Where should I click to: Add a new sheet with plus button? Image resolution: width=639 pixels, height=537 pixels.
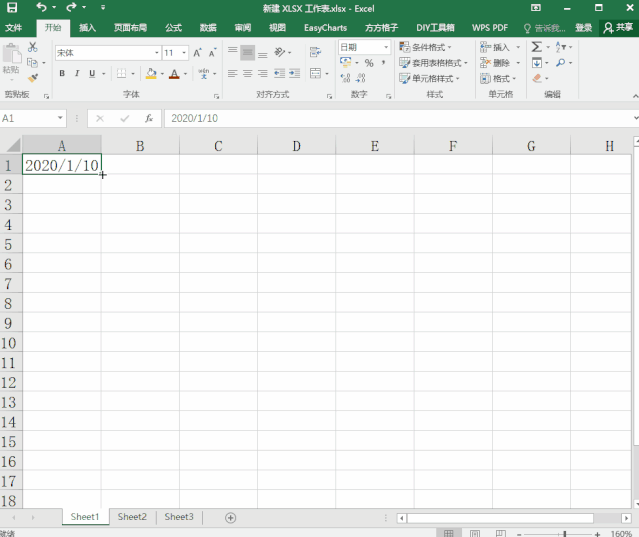click(x=231, y=517)
